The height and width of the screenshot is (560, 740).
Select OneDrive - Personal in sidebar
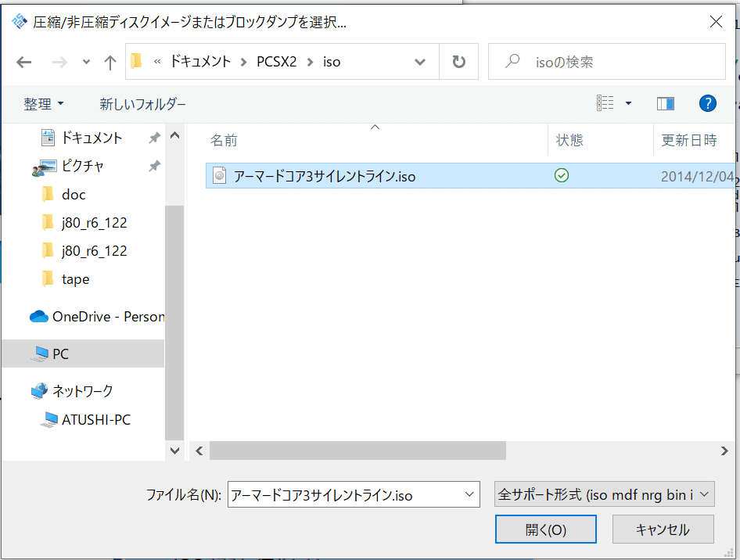(97, 317)
